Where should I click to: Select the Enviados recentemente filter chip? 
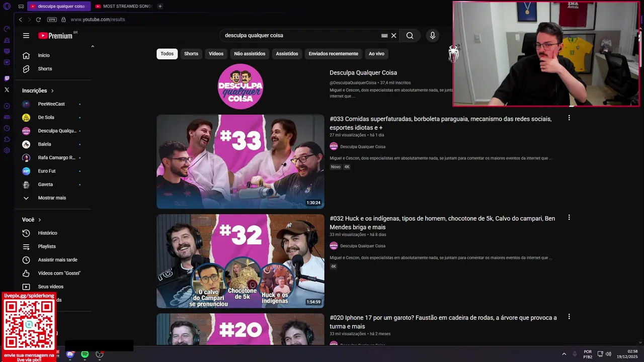pos(334,54)
